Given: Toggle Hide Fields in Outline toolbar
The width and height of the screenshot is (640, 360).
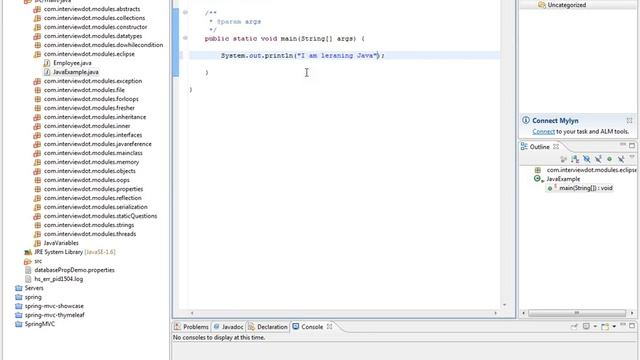Looking at the screenshot, I should 587,159.
